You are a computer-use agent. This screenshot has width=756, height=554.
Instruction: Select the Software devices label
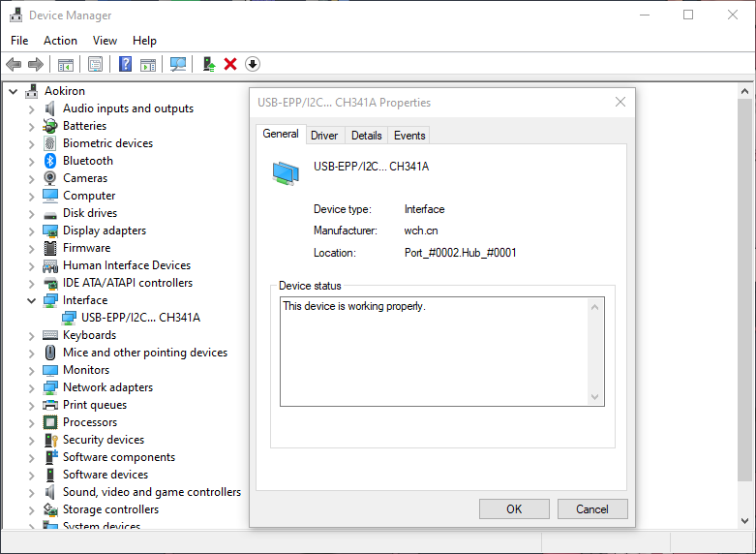106,475
